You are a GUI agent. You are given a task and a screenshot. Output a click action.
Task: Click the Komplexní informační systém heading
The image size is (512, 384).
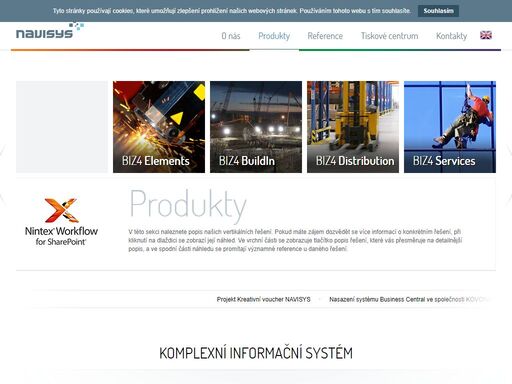pos(256,353)
